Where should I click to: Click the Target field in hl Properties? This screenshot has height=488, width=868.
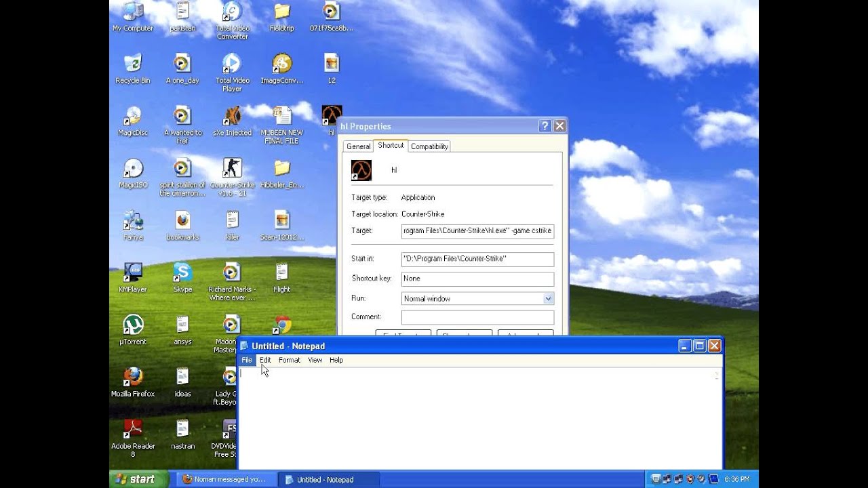click(x=477, y=231)
